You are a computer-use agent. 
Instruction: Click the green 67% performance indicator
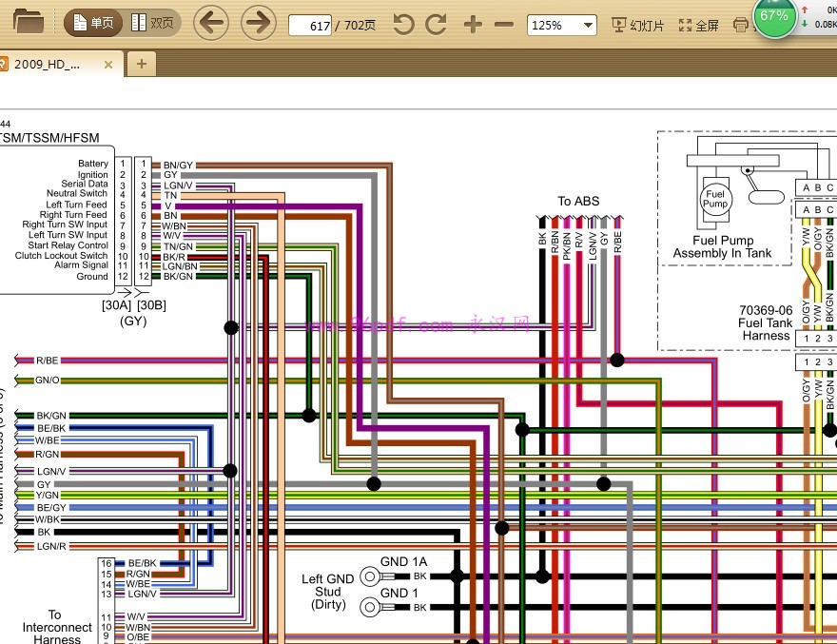coord(774,17)
